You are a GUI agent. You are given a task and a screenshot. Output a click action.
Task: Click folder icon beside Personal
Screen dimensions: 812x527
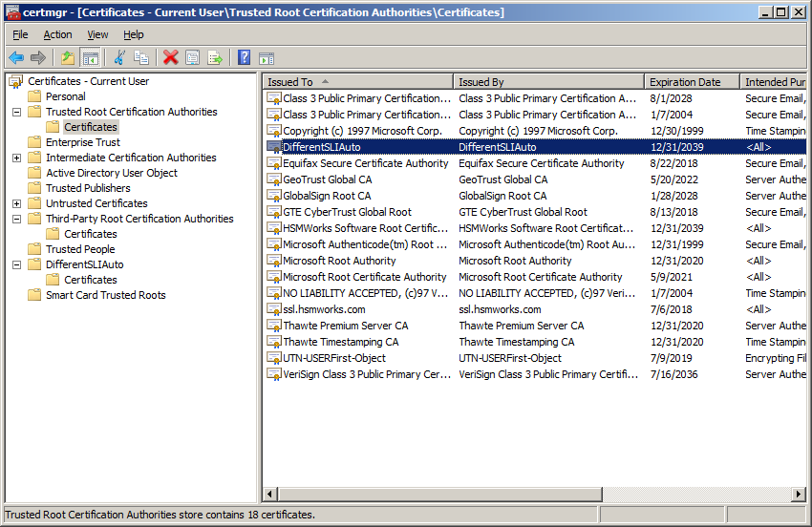(34, 96)
